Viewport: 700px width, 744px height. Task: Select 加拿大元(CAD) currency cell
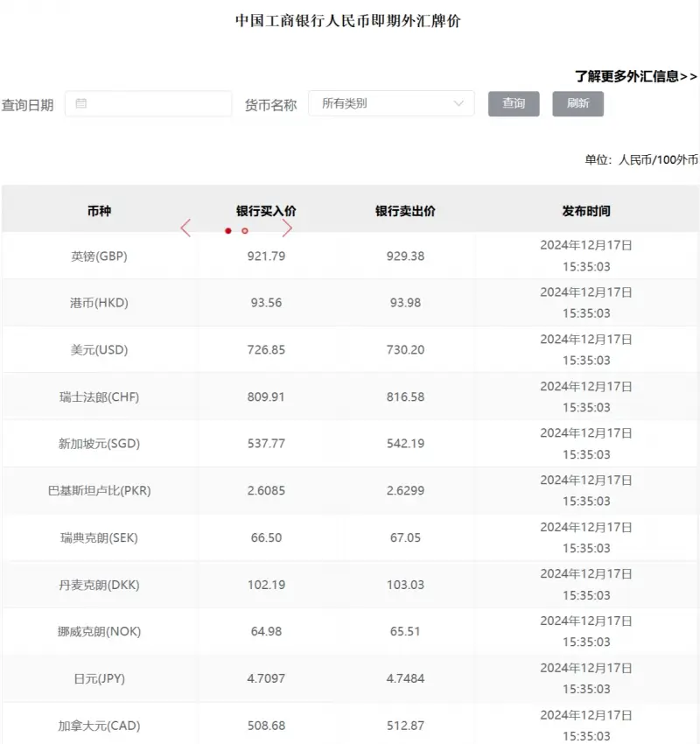[x=99, y=726]
